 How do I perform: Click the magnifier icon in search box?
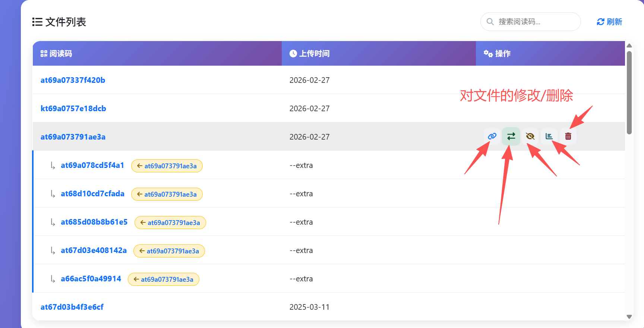(x=490, y=22)
